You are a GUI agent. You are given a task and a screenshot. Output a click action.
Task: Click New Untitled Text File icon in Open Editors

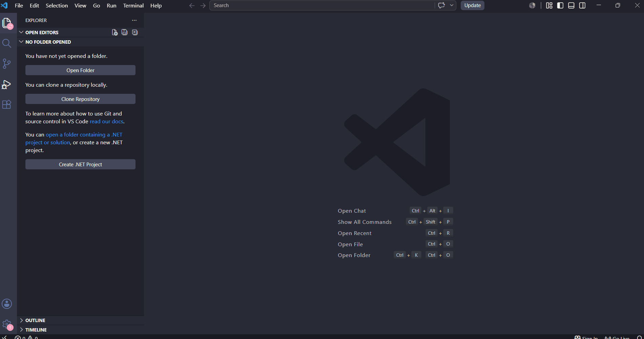[x=115, y=32]
